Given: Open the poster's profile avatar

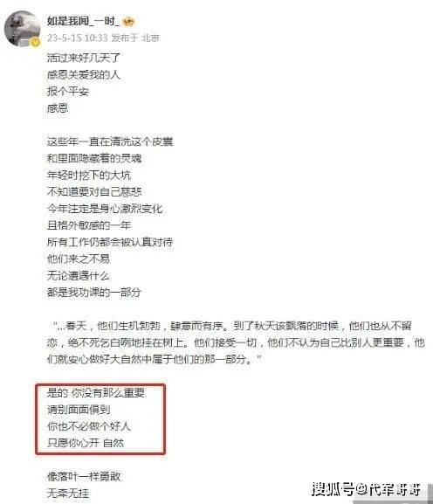Looking at the screenshot, I should click(x=22, y=29).
